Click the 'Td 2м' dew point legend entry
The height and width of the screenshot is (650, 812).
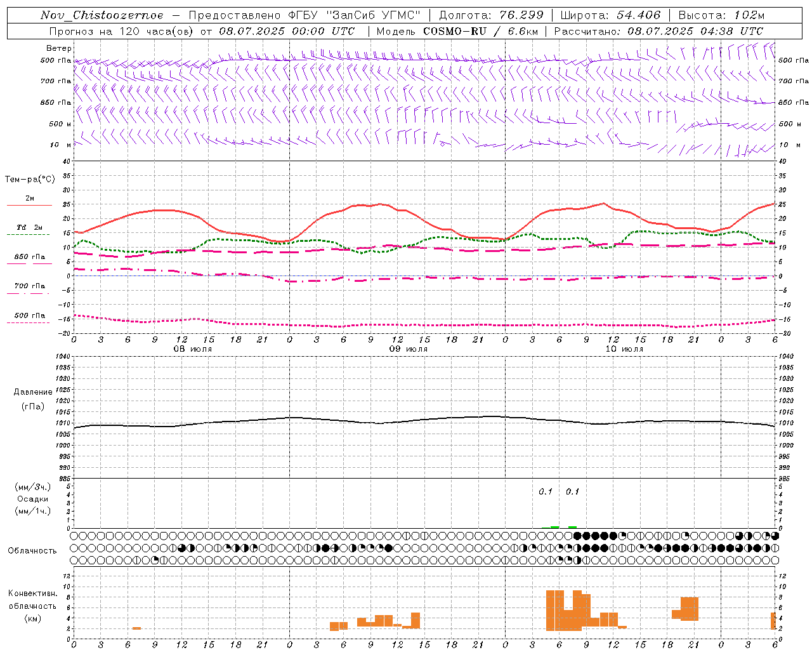30,227
